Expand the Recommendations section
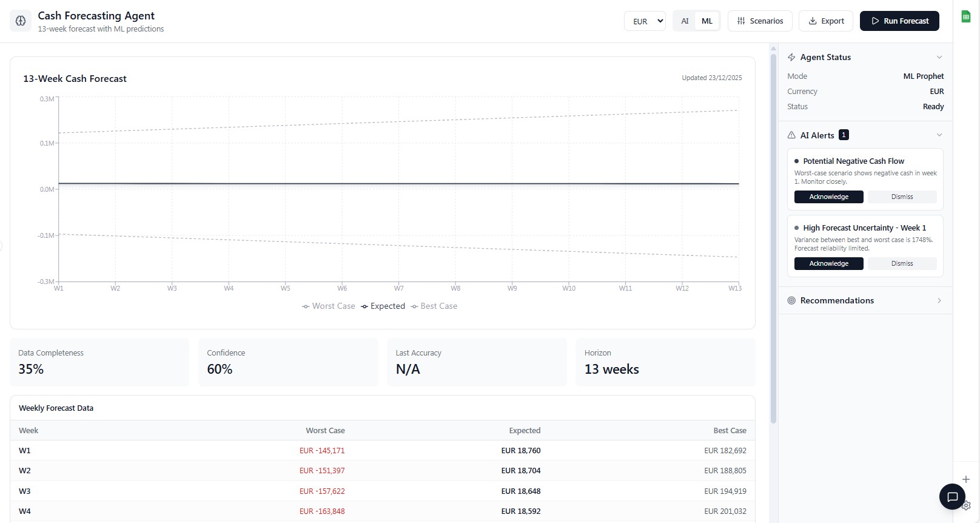980x523 pixels. [939, 300]
